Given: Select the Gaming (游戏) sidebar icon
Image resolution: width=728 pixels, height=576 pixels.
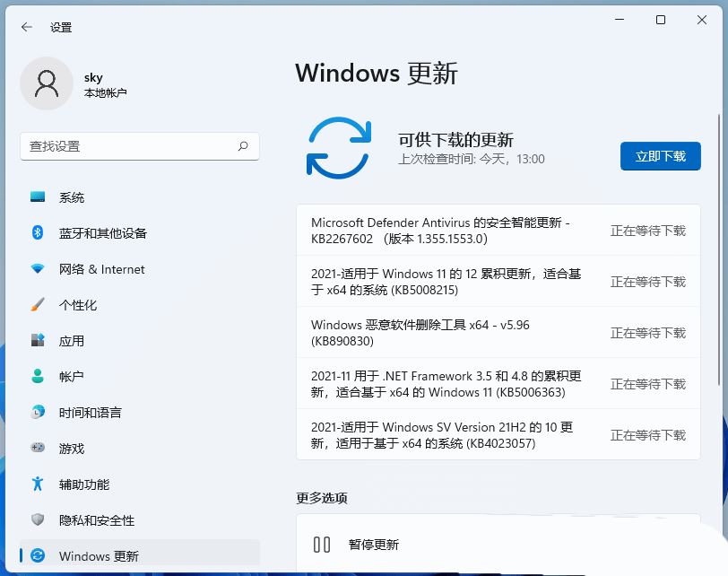Looking at the screenshot, I should point(37,449).
